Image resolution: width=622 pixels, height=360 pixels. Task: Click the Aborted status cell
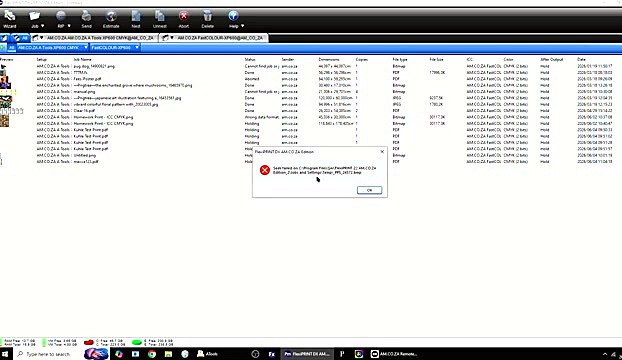252,79
